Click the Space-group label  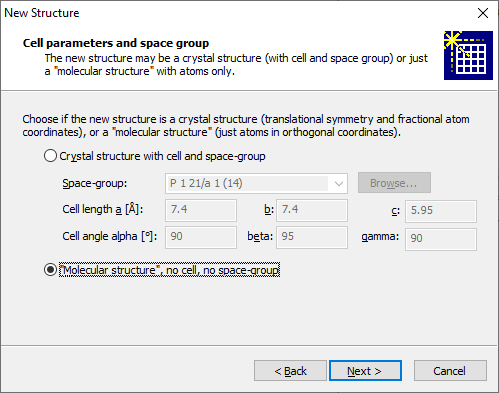point(95,183)
